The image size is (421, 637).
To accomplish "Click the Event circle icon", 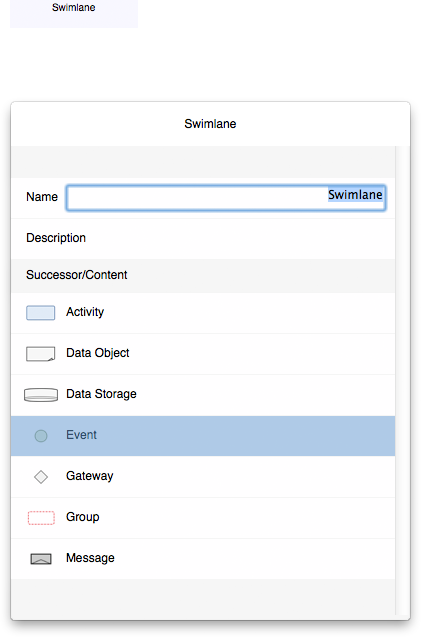I will click(41, 436).
